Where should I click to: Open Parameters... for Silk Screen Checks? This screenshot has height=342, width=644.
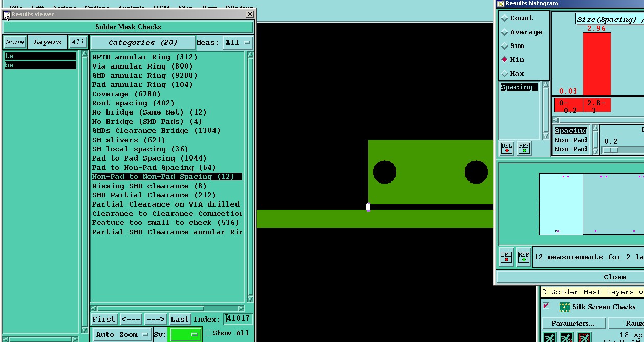click(x=573, y=323)
